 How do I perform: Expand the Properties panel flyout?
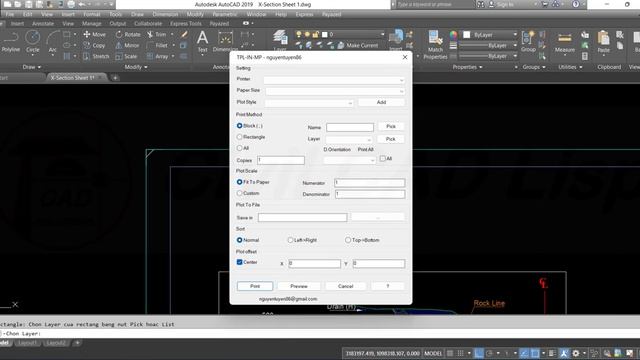[x=467, y=67]
